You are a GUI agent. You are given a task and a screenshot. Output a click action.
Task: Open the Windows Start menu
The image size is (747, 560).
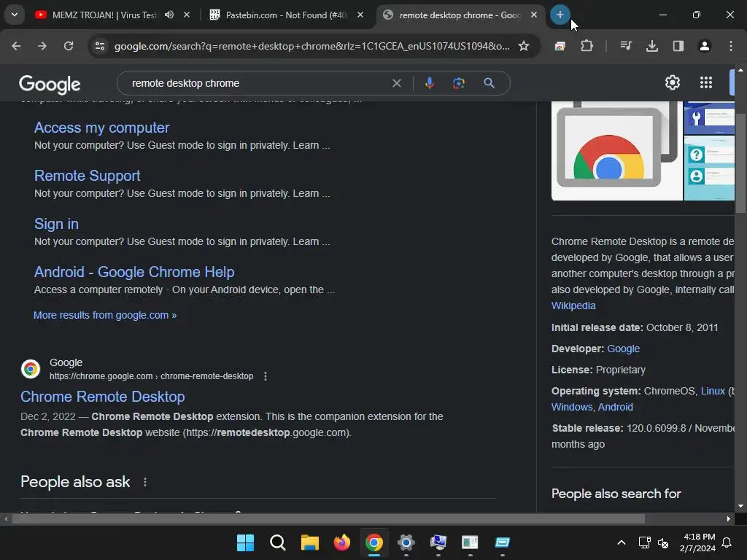(x=245, y=542)
